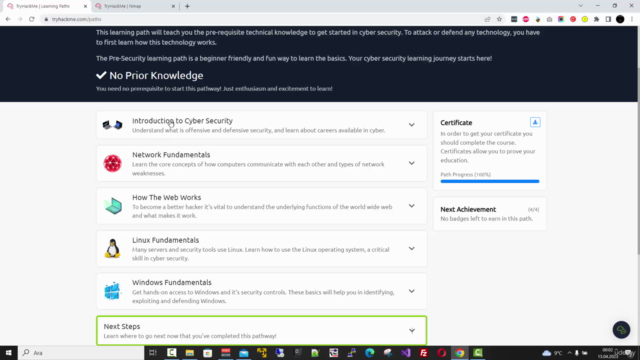Open the Network Fundamentals title
The width and height of the screenshot is (640, 360).
(171, 155)
